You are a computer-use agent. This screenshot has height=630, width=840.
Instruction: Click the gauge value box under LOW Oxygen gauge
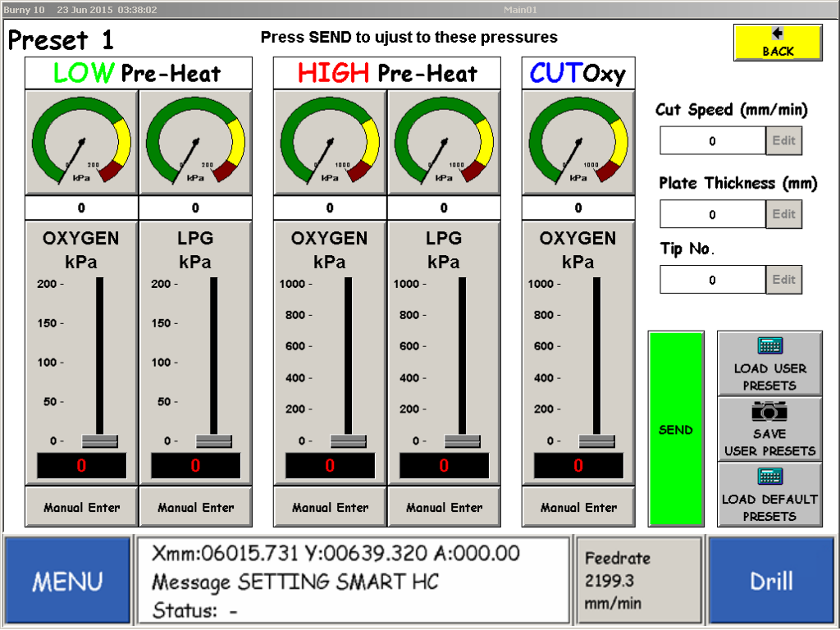pyautogui.click(x=81, y=208)
